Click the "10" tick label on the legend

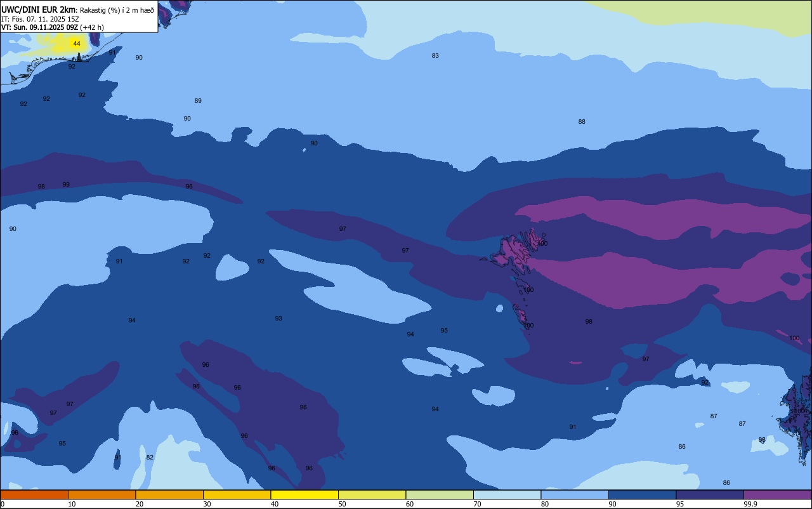pyautogui.click(x=72, y=504)
